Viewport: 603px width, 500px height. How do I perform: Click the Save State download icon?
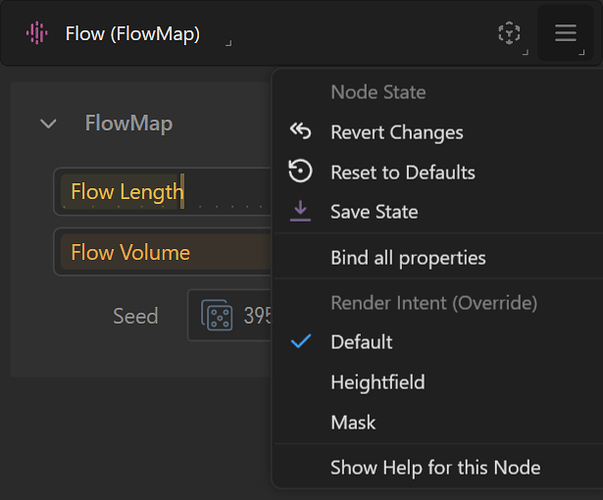click(300, 211)
